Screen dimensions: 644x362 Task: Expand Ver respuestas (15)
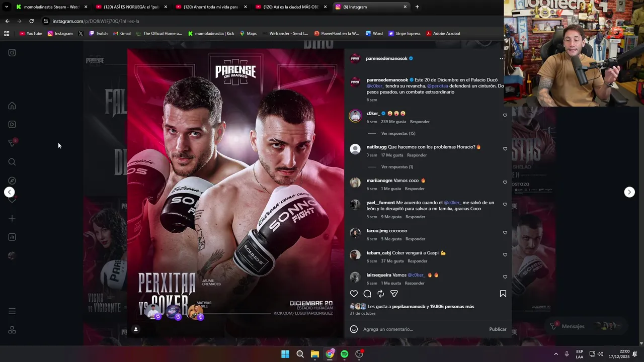point(398,133)
